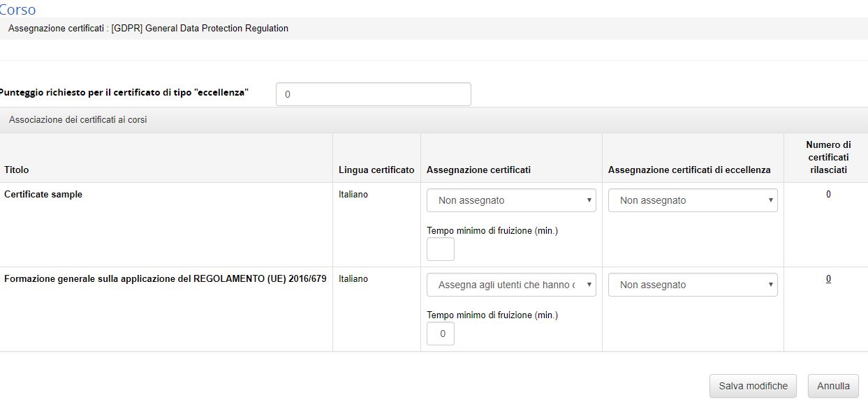The width and height of the screenshot is (868, 411).
Task: Open Formazione generale certificate assignment dropdown
Action: tap(511, 285)
